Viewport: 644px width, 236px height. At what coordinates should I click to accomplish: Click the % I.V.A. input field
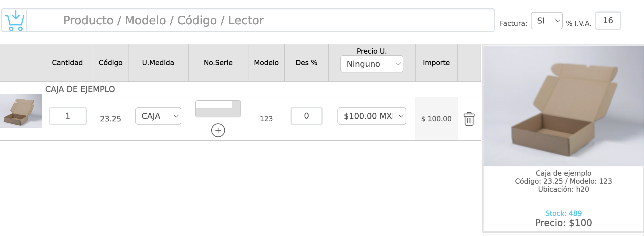click(608, 21)
